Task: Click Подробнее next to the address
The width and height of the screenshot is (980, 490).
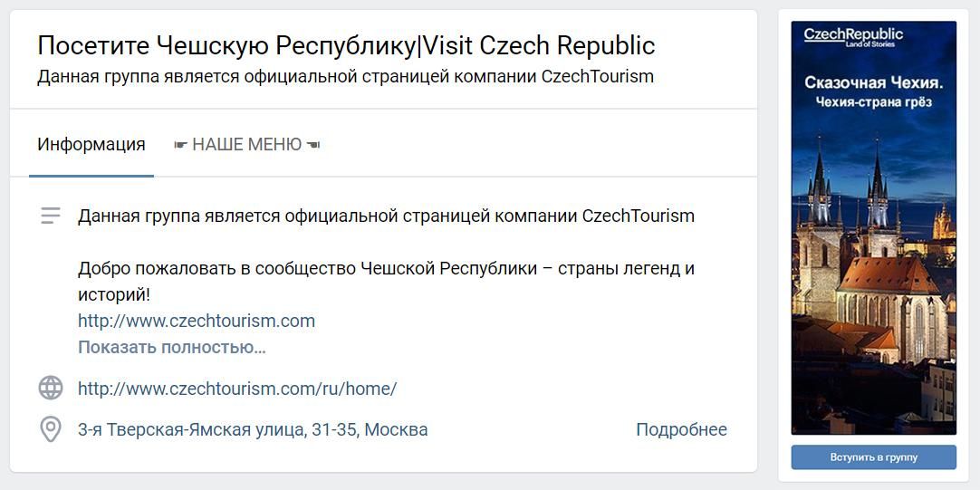Action: tap(681, 429)
